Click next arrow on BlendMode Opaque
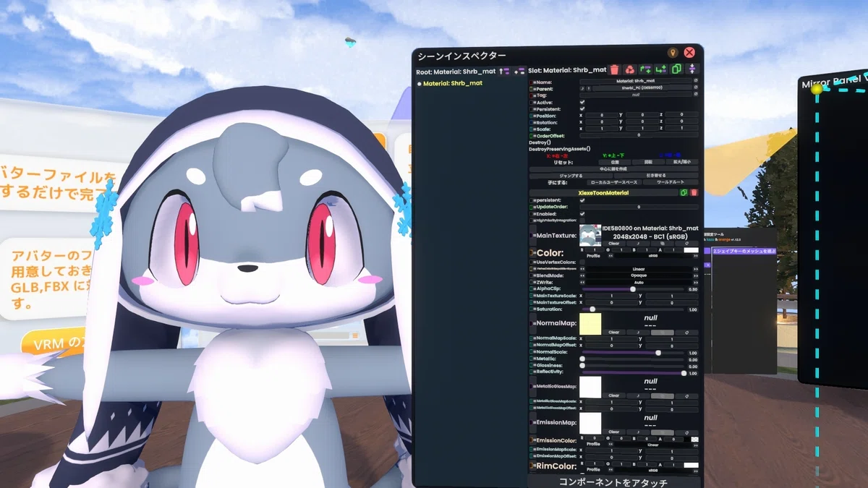Screen dimensions: 868x488 696,275
